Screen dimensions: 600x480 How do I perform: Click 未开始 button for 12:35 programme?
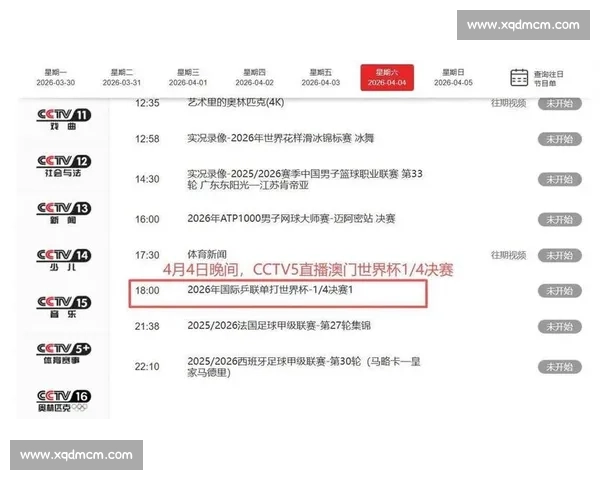[x=560, y=103]
